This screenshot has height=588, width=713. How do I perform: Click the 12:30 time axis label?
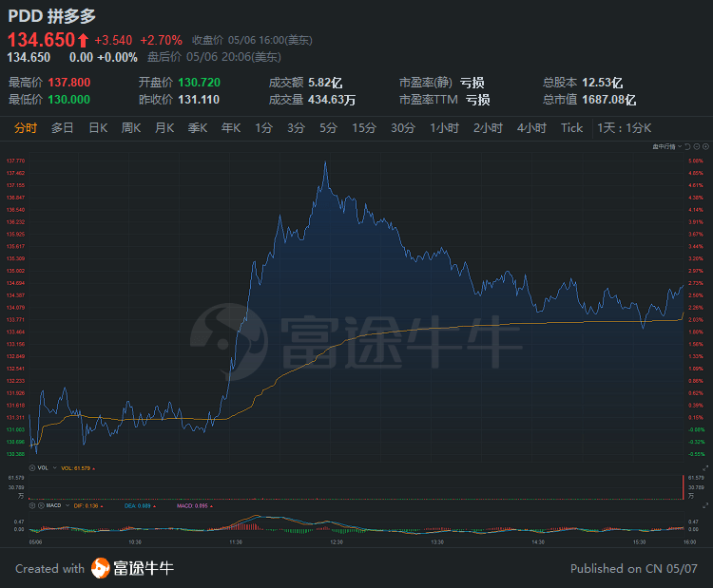337,542
